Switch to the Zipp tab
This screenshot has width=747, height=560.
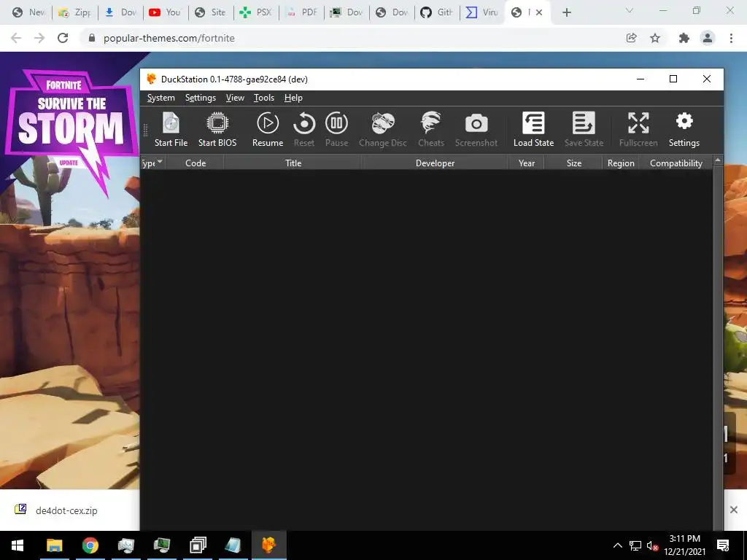click(x=74, y=12)
